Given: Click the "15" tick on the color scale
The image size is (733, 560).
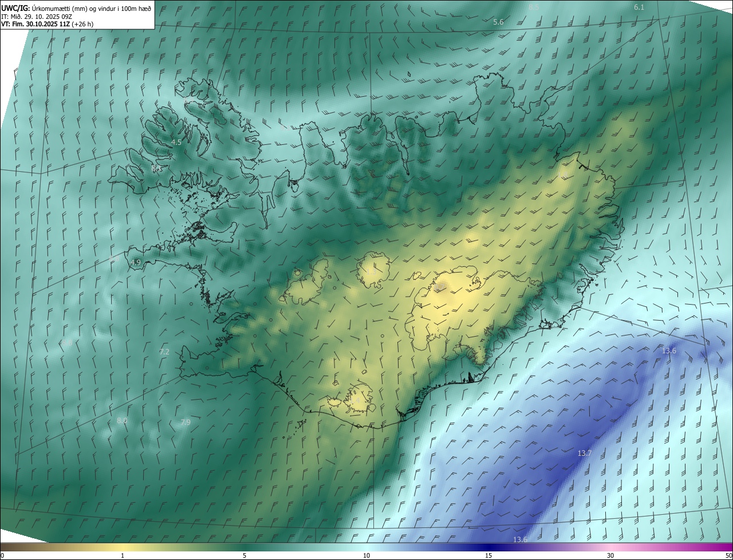Looking at the screenshot, I should click(488, 555).
